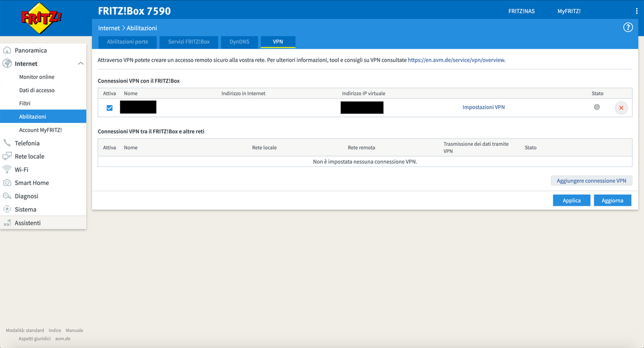Viewport: 644px width, 348px height.
Task: Click the Panoramica house icon
Action: [7, 50]
